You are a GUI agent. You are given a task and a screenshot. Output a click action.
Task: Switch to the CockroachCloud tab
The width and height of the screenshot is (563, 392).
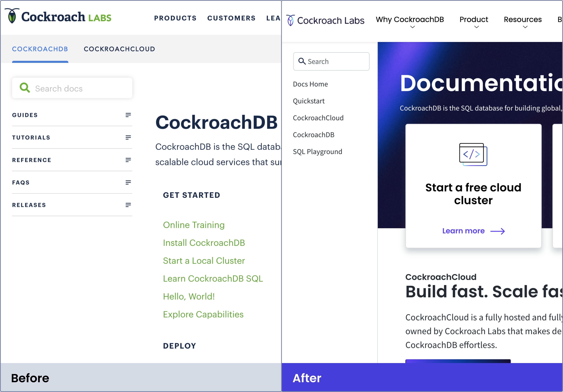[119, 49]
